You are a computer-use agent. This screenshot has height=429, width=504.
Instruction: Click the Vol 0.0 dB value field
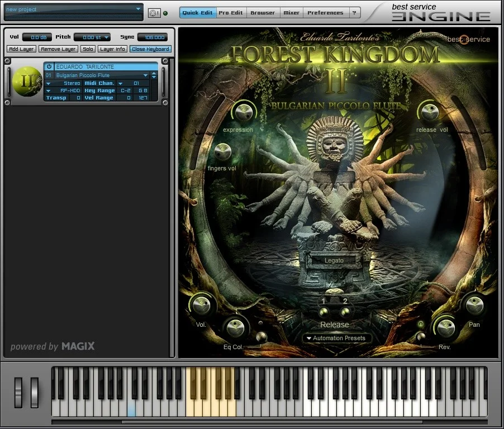pos(37,37)
